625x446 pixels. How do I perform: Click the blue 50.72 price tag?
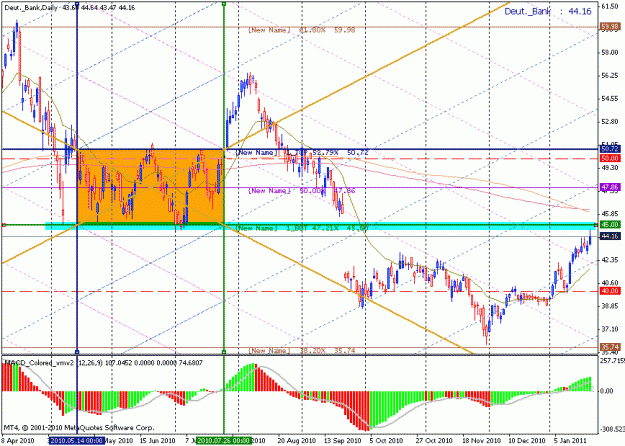(x=610, y=149)
